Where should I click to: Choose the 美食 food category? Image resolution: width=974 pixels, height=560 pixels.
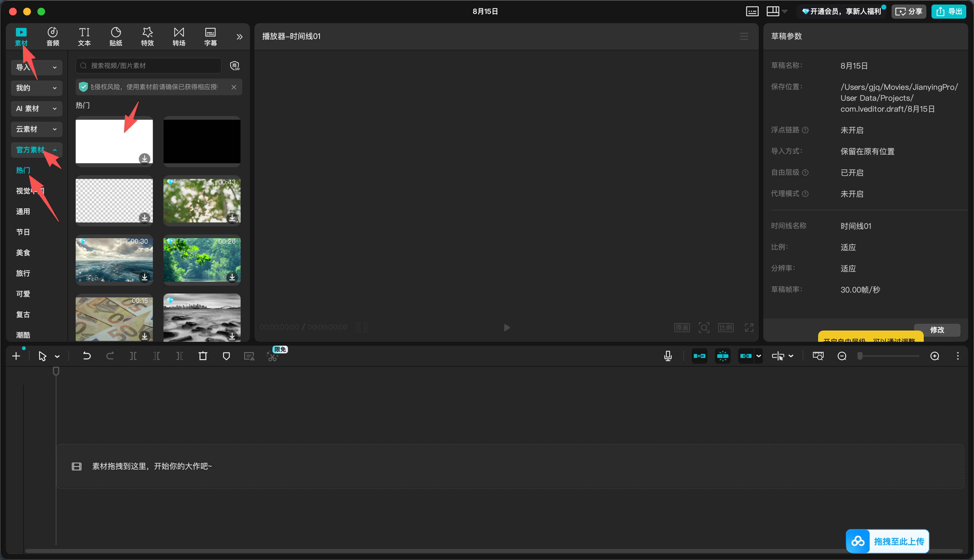[x=23, y=253]
